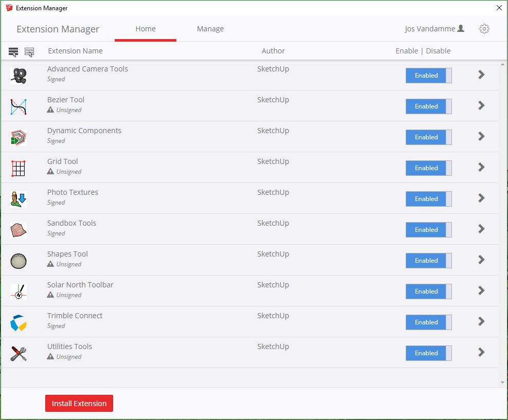508x420 pixels.
Task: Click the deselect-all rows icon in header
Action: (29, 52)
